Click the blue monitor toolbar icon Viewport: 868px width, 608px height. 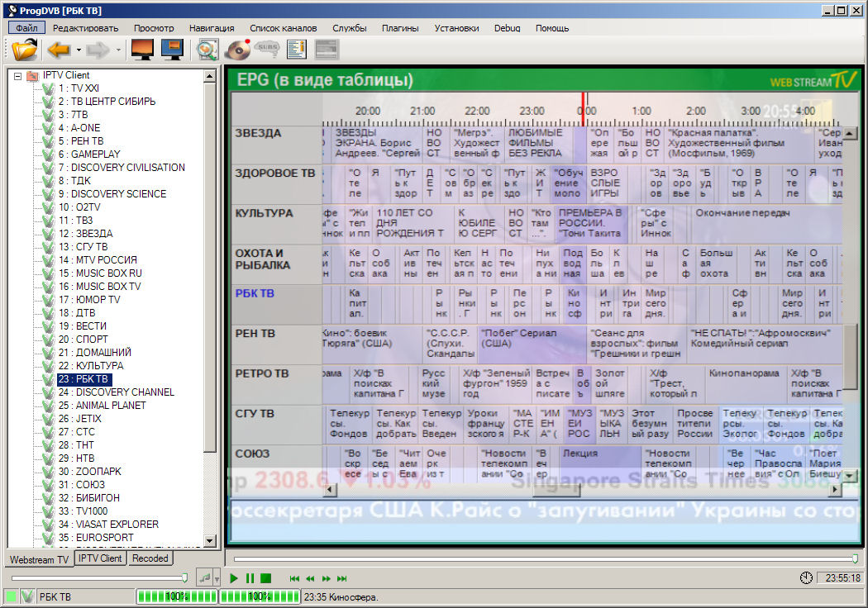coord(172,50)
